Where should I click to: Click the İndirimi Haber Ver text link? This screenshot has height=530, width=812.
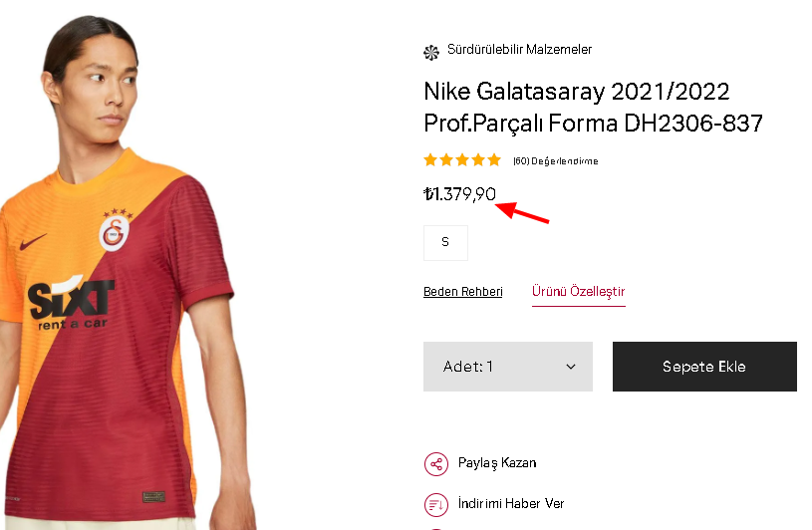(x=511, y=504)
